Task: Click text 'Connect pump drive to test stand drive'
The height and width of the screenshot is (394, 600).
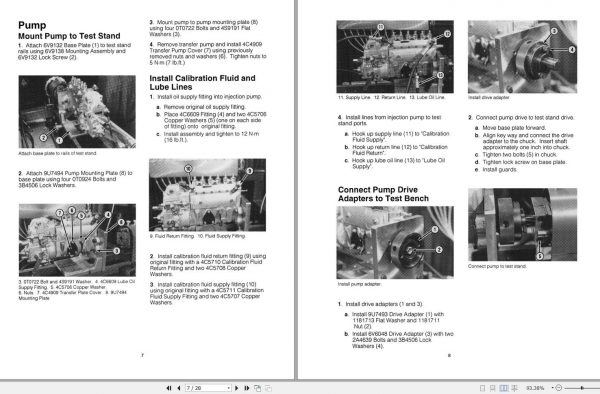Action: click(x=525, y=118)
